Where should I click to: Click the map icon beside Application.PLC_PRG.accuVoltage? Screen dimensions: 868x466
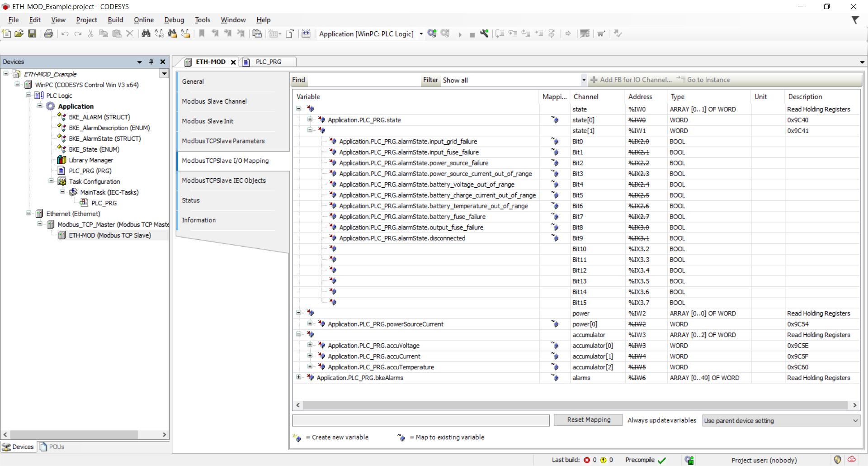click(555, 346)
